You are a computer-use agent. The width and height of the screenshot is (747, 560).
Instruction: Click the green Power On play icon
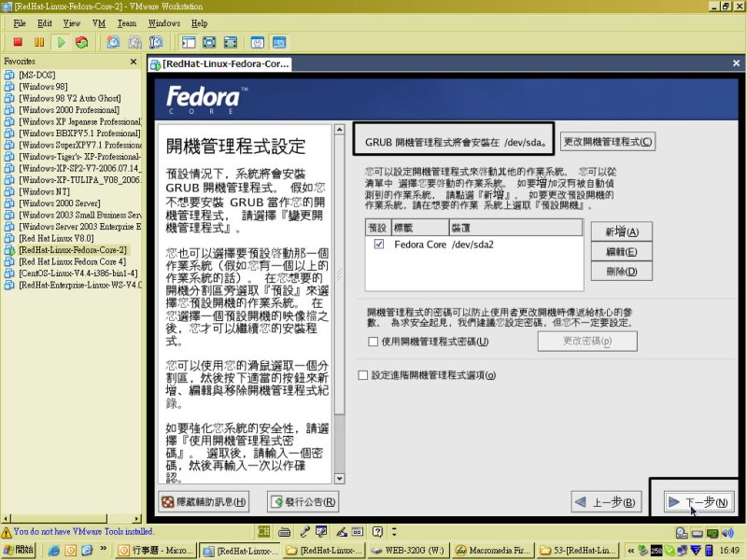click(x=61, y=42)
